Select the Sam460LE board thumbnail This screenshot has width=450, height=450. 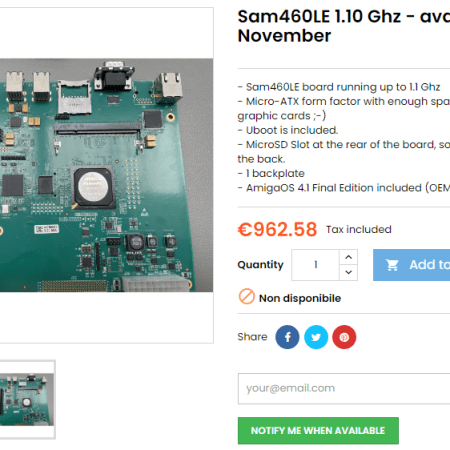(27, 399)
